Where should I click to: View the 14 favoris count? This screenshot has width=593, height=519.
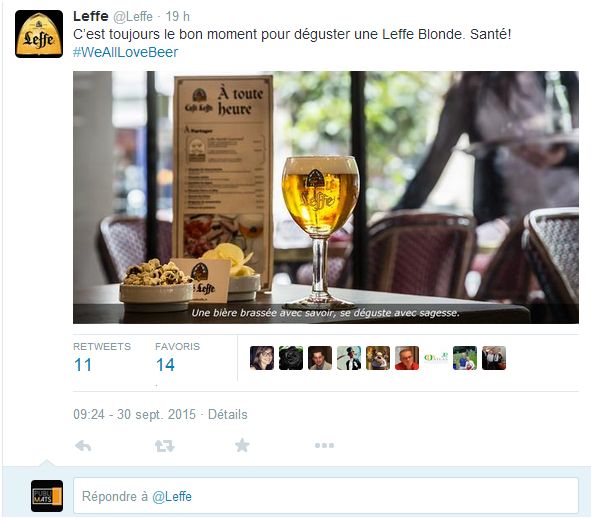165,365
